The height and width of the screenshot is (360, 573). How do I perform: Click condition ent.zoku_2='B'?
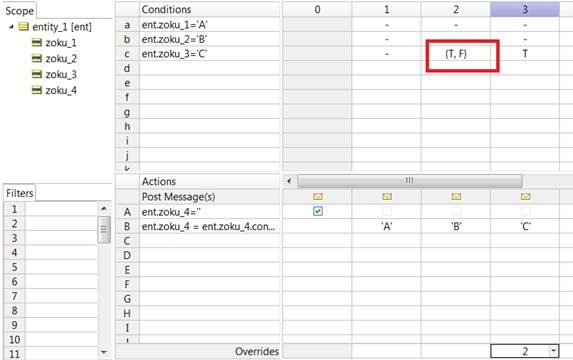tap(209, 39)
